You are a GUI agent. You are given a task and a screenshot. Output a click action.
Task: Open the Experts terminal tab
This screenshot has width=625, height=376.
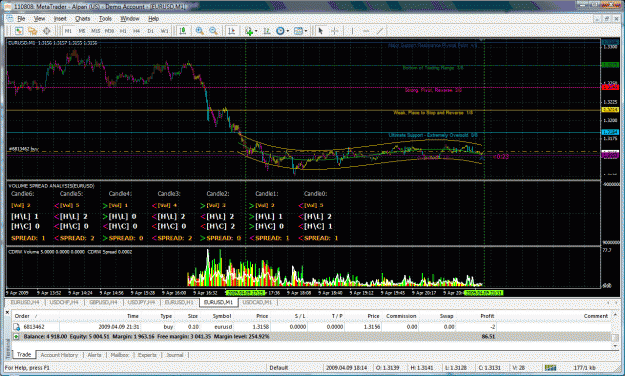[x=147, y=355]
